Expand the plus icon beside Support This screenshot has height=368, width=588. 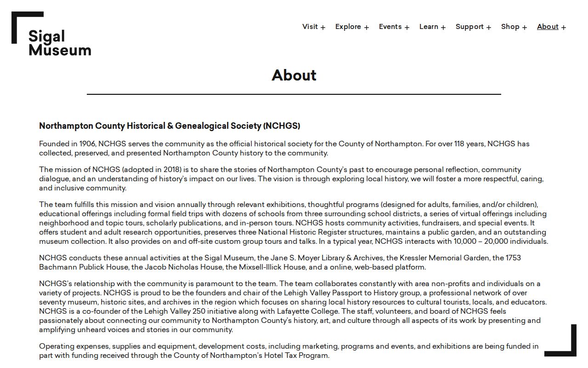pos(489,28)
